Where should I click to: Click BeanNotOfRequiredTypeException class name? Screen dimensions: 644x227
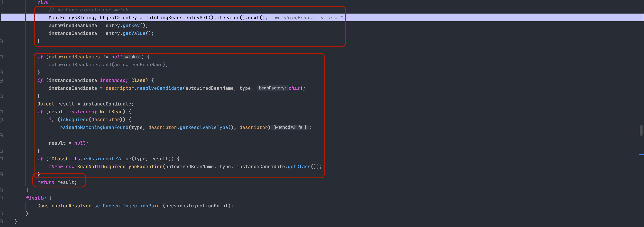(120, 167)
